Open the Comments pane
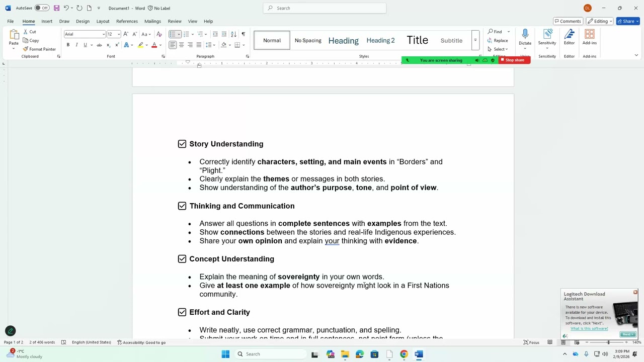The width and height of the screenshot is (644, 362). tap(568, 21)
